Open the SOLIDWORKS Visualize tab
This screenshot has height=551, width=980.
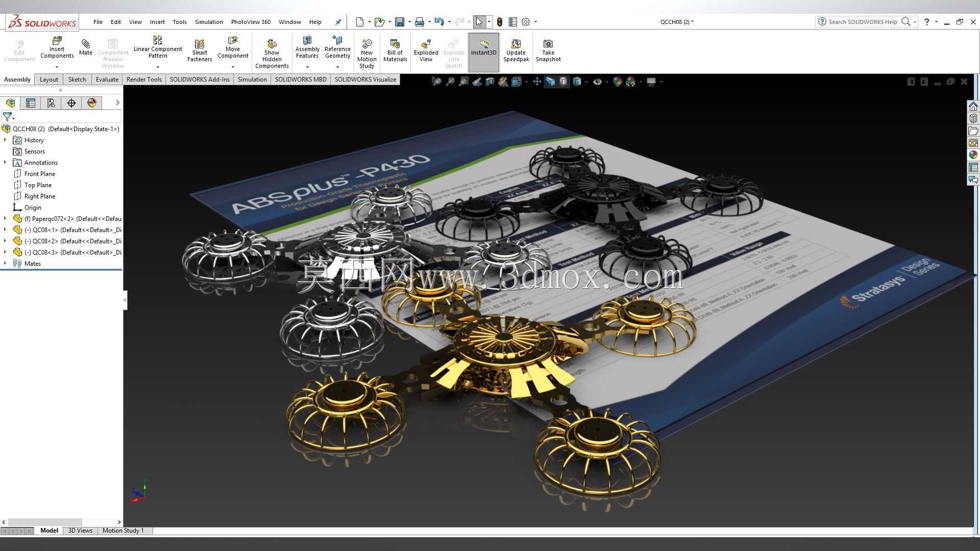coord(365,80)
